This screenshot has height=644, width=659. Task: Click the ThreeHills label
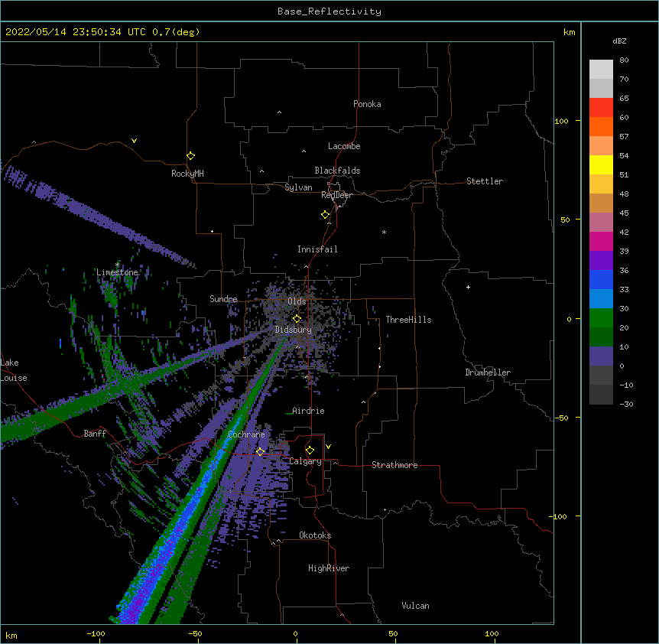[408, 320]
